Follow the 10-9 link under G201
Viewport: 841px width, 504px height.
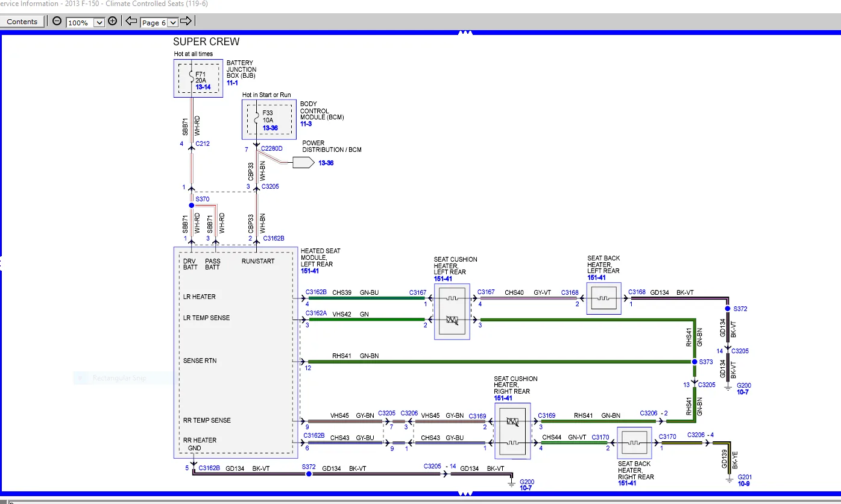[x=745, y=484]
